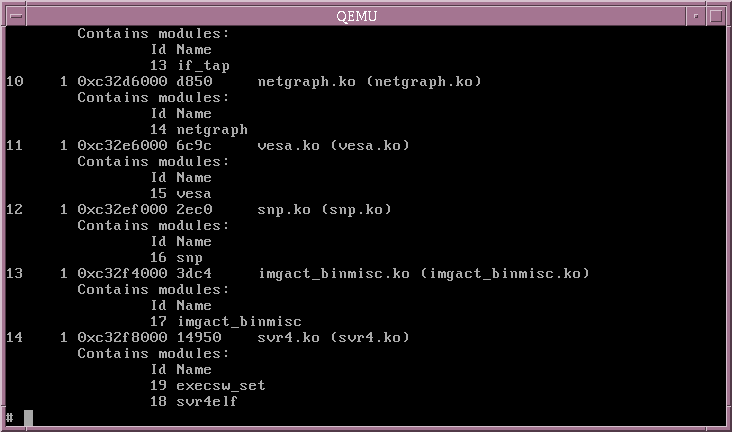This screenshot has height=432, width=732.
Task: Click the execsw_set module name
Action: point(221,386)
